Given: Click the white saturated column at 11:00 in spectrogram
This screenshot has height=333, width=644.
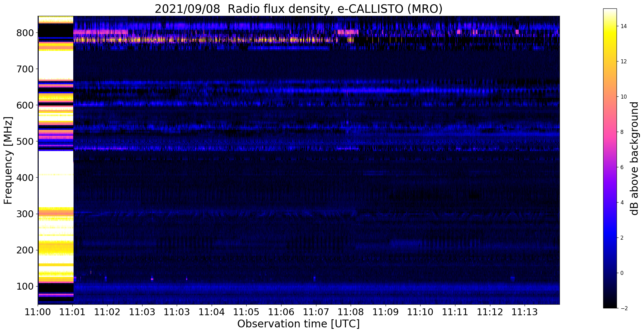Looking at the screenshot, I should click(55, 160).
